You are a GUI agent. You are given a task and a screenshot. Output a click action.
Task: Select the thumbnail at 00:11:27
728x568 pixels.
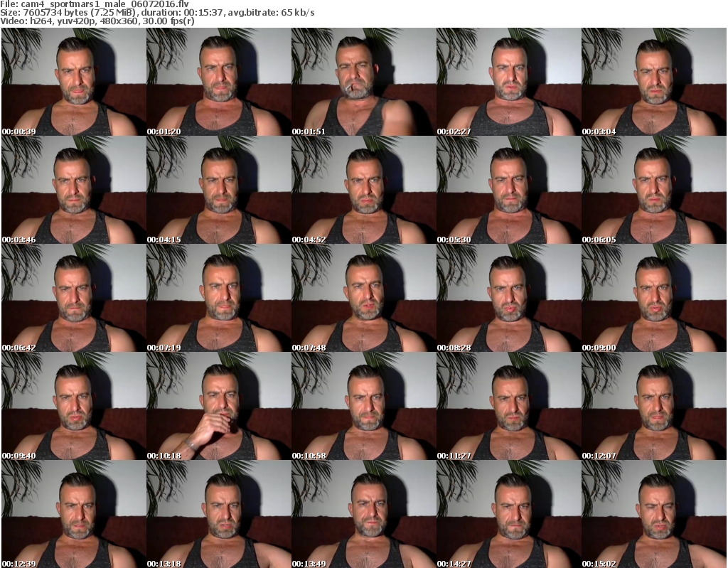point(508,406)
